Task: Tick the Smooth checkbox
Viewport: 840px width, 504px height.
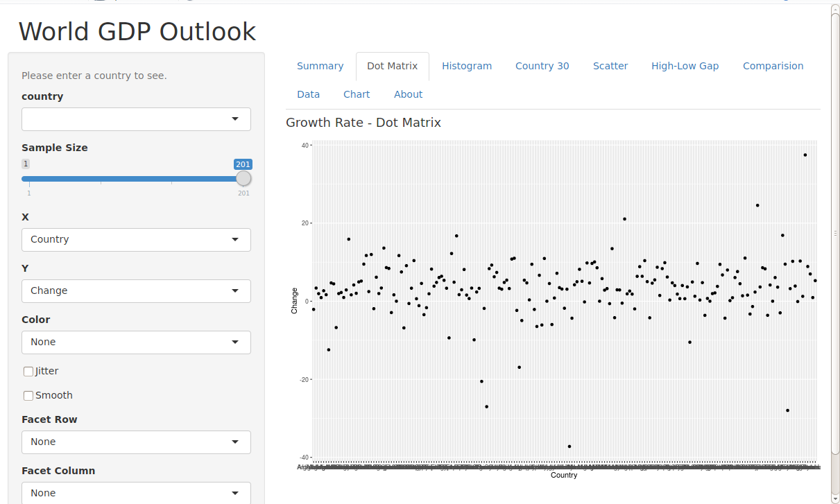Action: pyautogui.click(x=28, y=396)
